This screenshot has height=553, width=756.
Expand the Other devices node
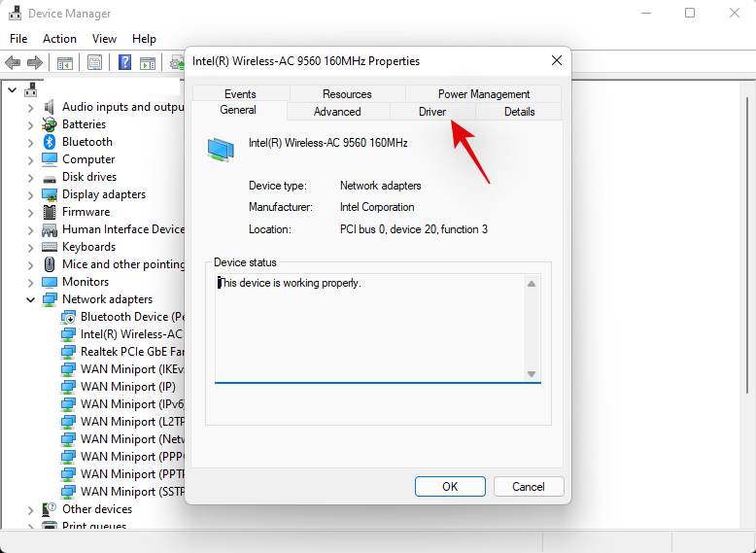[x=30, y=510]
